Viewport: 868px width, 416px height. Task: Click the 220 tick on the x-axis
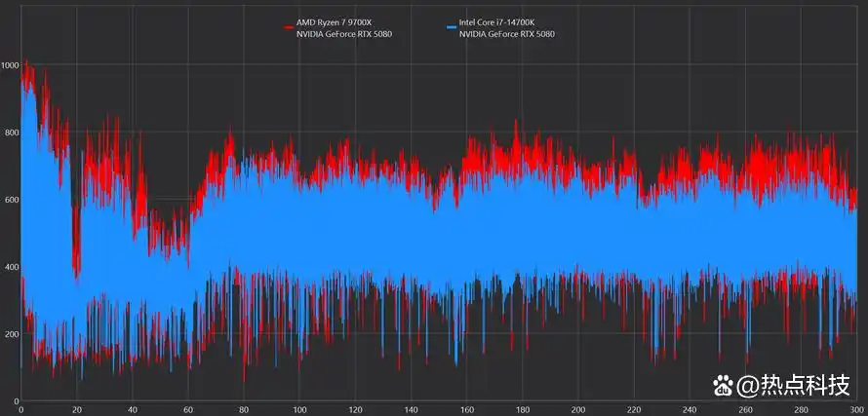(x=634, y=409)
